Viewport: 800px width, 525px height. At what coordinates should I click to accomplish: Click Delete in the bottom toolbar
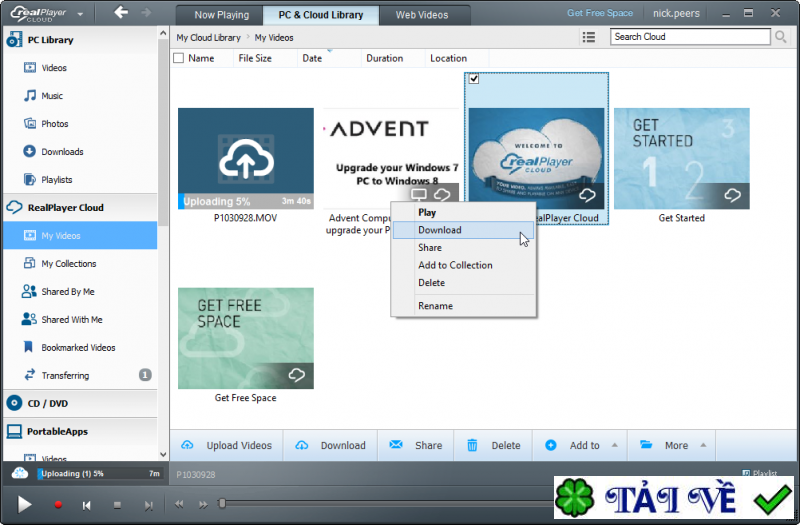pos(493,445)
